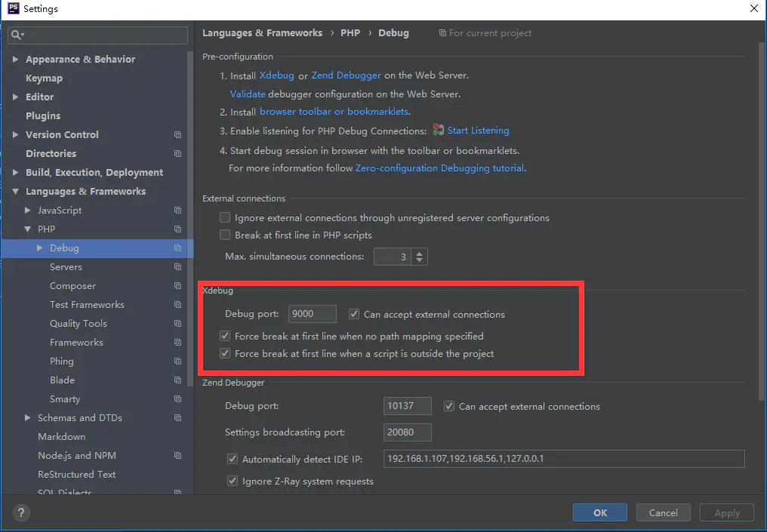767x532 pixels.
Task: Click project-level icon beside Quality Tools
Action: (177, 323)
